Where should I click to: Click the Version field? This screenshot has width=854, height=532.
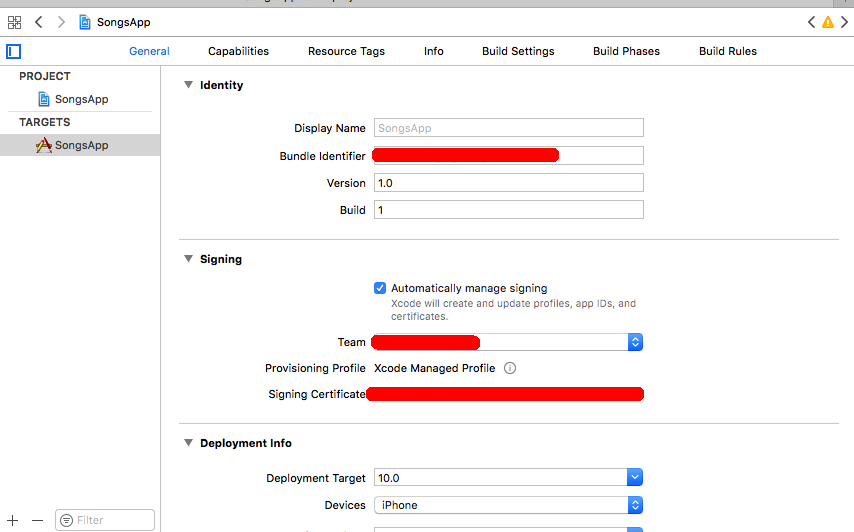pyautogui.click(x=509, y=183)
